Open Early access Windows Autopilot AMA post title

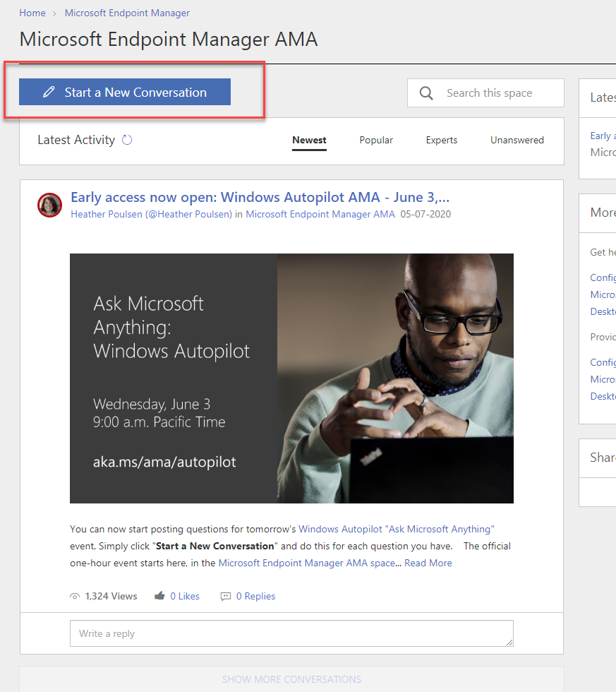260,197
